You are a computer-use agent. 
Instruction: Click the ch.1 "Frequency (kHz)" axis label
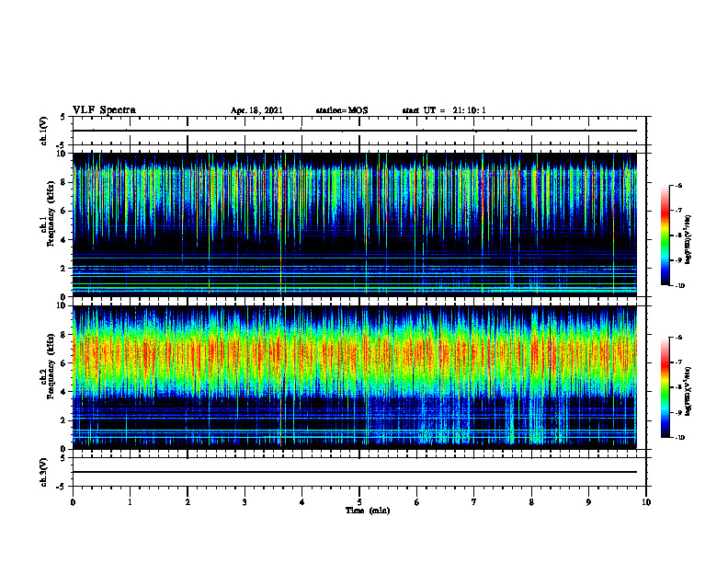[51, 213]
